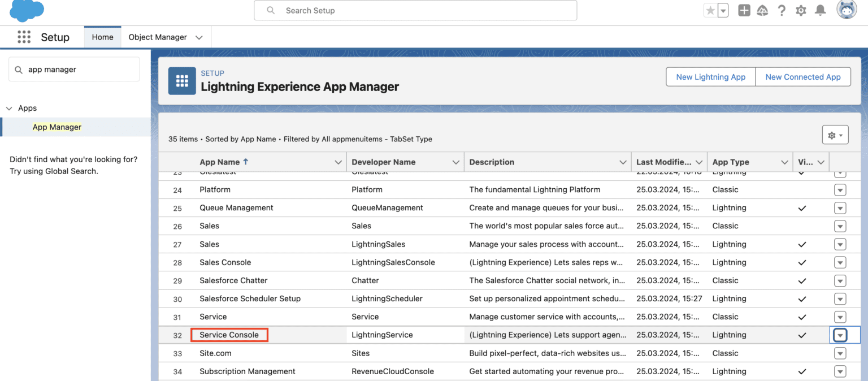868x381 pixels.
Task: Click inside the Setup quick find search field
Action: pyautogui.click(x=73, y=69)
